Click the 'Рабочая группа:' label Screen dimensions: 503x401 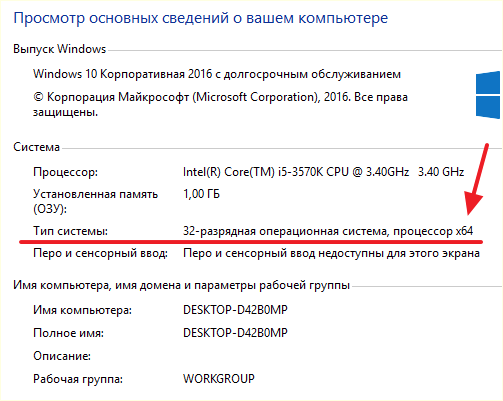(78, 379)
